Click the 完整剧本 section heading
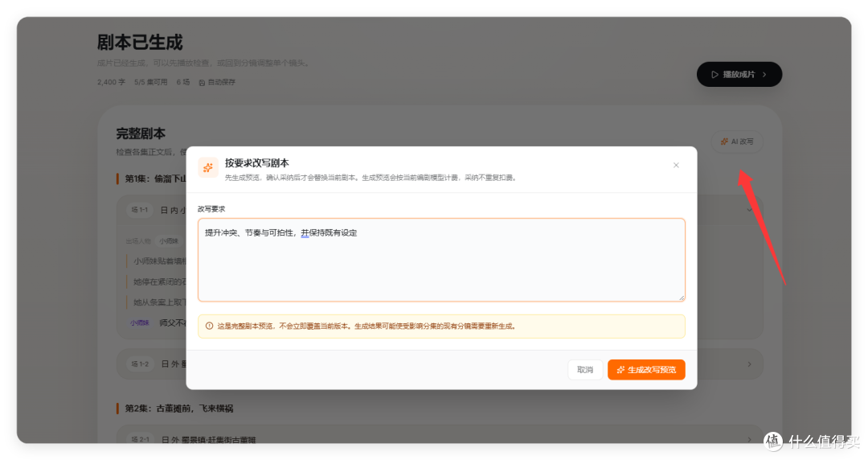Image resolution: width=868 pixels, height=460 pixels. point(141,133)
